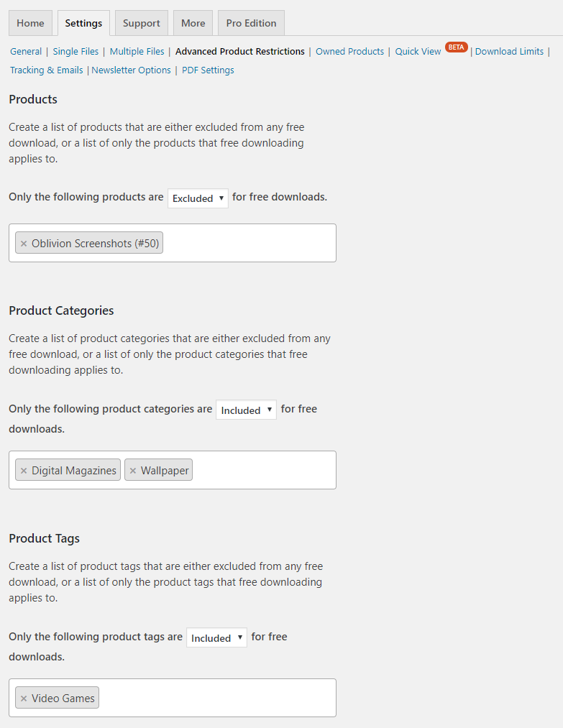Viewport: 563px width, 728px height.
Task: Go to Multiple Files settings
Action: pyautogui.click(x=137, y=52)
